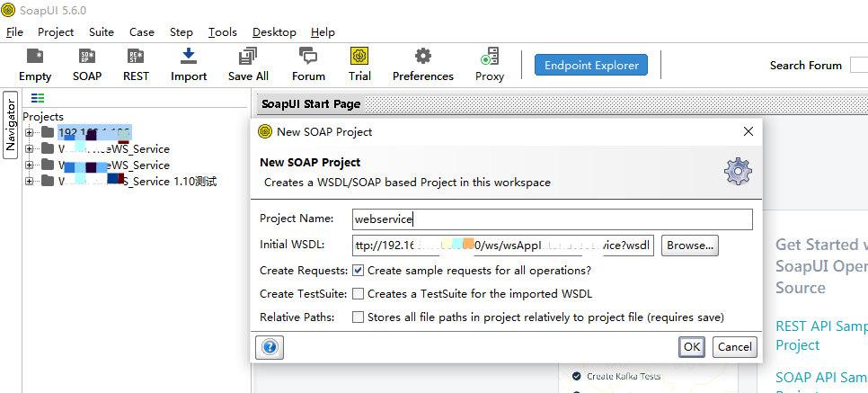This screenshot has height=393, width=868.
Task: Open the Tools menu
Action: [x=223, y=32]
